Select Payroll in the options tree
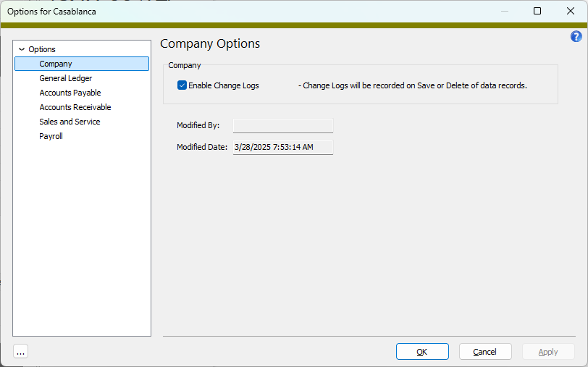Screen dimensions: 588x367 click(x=51, y=136)
